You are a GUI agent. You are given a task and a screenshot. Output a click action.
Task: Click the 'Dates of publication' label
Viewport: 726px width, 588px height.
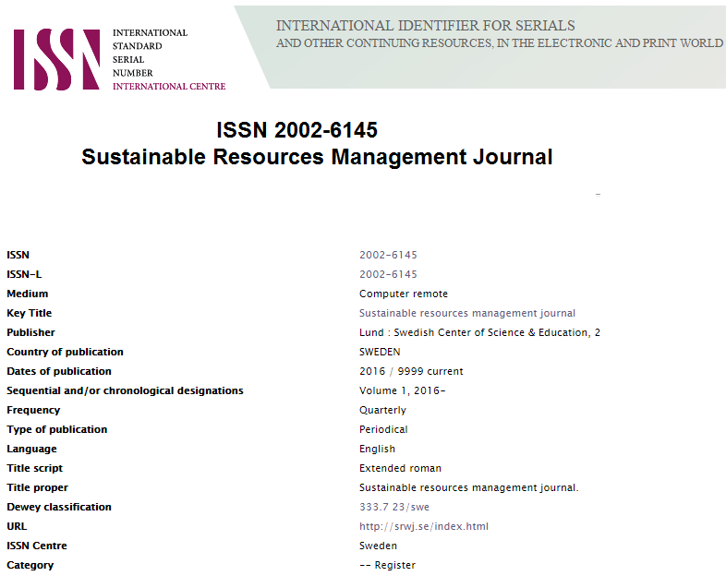[x=59, y=371]
